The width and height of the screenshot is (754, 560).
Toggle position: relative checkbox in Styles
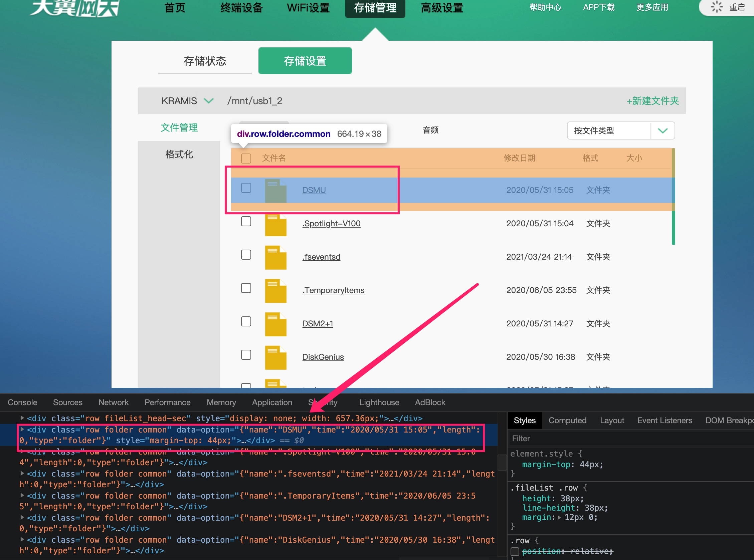tap(515, 552)
